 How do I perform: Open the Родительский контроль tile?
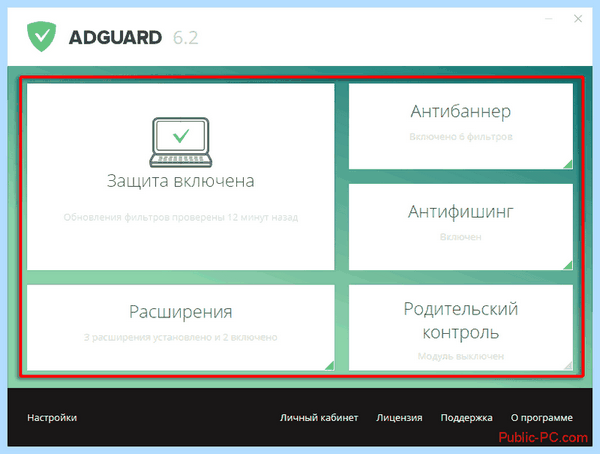pyautogui.click(x=461, y=327)
